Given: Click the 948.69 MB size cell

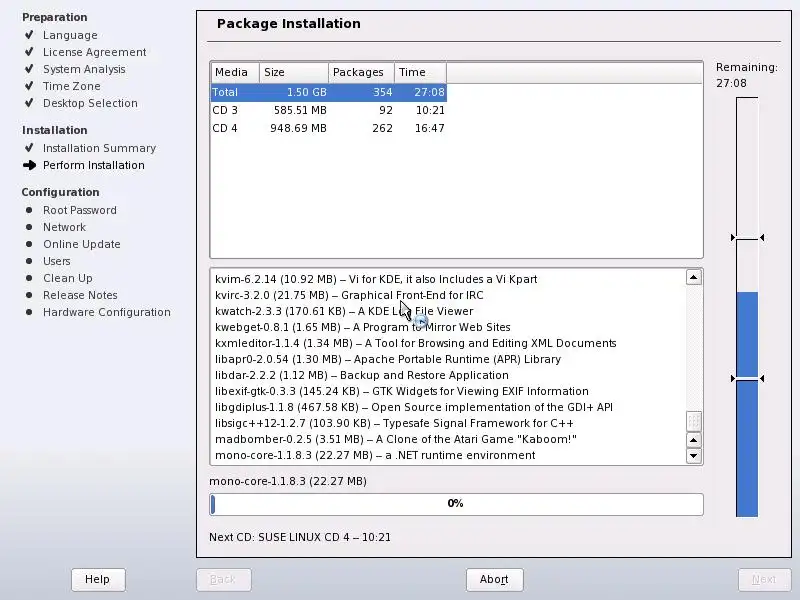Looking at the screenshot, I should [x=298, y=128].
